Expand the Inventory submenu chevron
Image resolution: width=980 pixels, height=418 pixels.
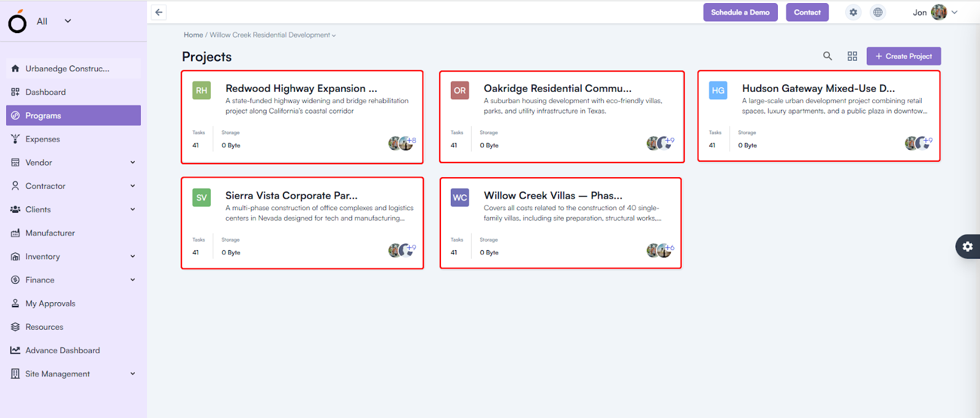point(133,256)
